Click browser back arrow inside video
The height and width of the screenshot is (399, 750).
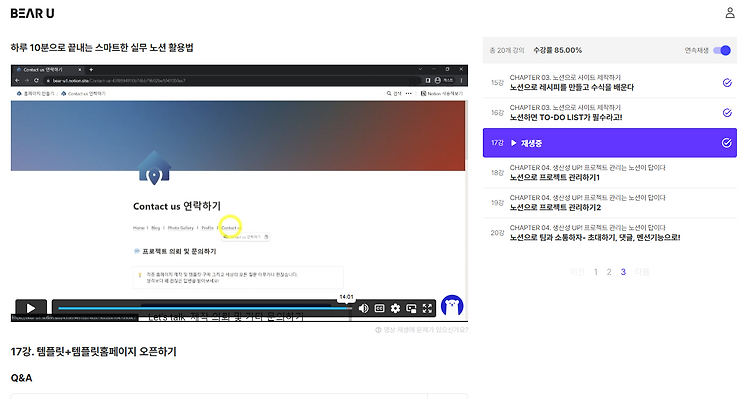pyautogui.click(x=17, y=80)
